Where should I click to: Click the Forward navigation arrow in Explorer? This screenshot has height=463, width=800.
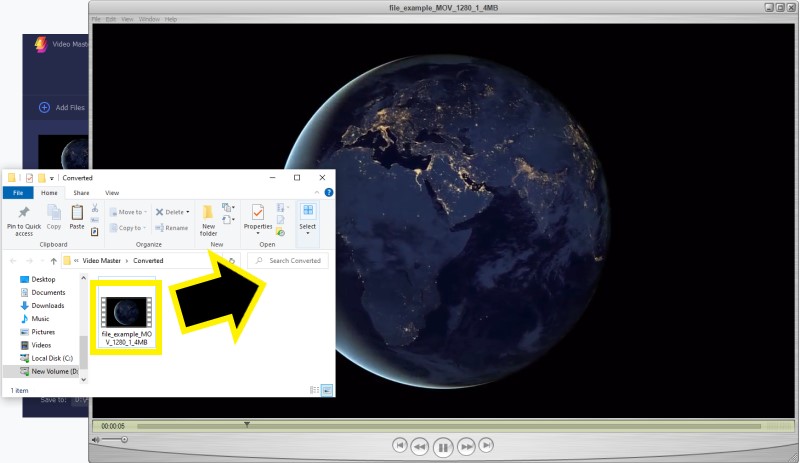click(30, 261)
